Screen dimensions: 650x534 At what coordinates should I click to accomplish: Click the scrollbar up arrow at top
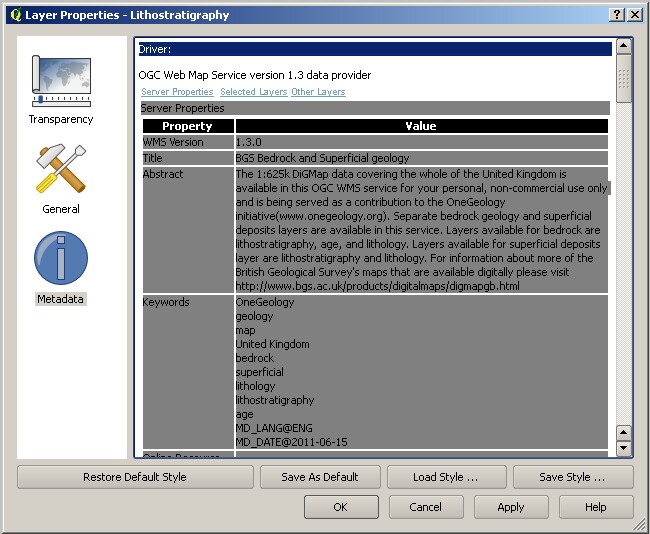coord(623,46)
